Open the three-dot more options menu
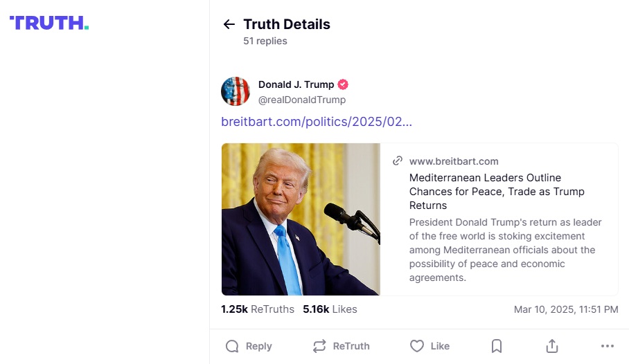 tap(608, 346)
